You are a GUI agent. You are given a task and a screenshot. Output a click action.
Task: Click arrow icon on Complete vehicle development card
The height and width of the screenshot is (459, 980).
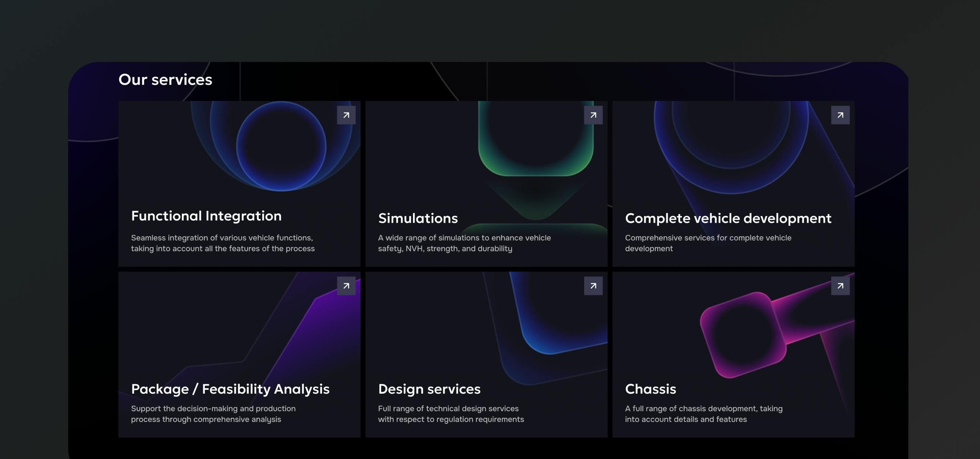point(840,115)
